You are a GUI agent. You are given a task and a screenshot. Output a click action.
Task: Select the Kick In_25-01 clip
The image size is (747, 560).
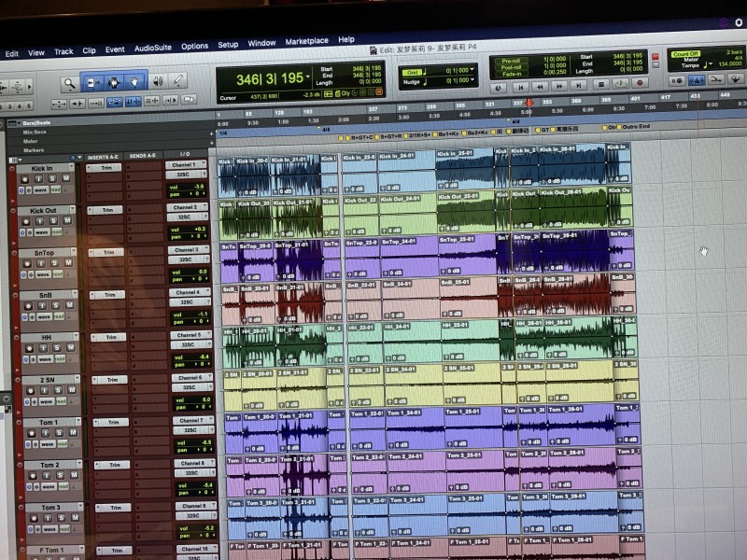465,168
